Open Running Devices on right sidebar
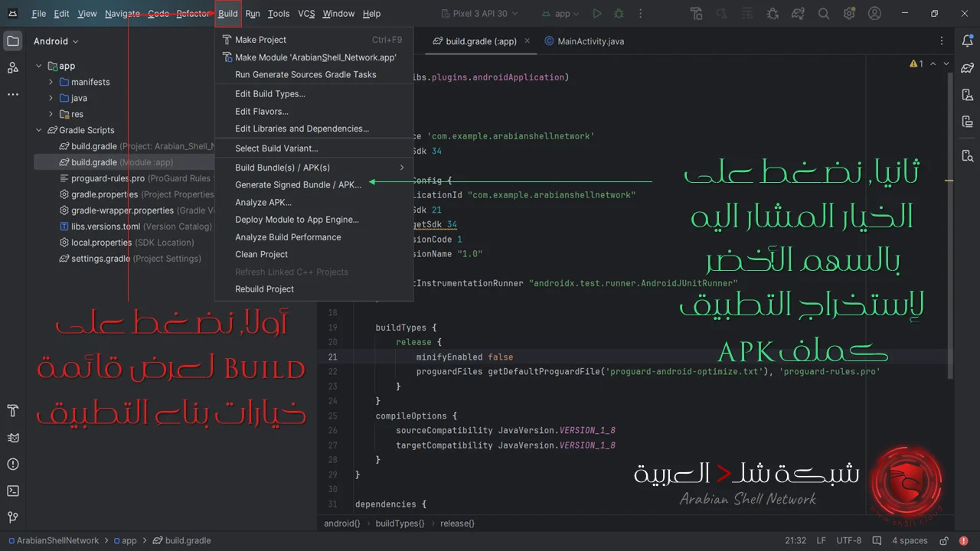Image resolution: width=980 pixels, height=551 pixels. [967, 122]
